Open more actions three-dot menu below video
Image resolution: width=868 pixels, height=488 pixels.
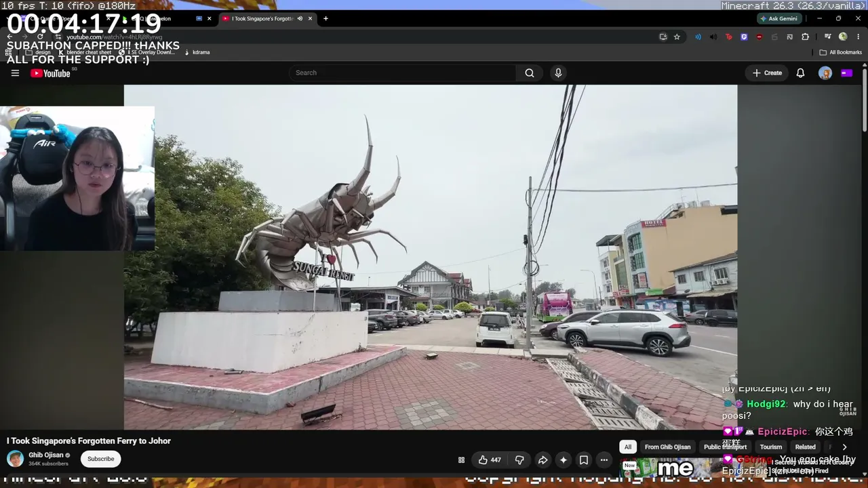coord(604,460)
